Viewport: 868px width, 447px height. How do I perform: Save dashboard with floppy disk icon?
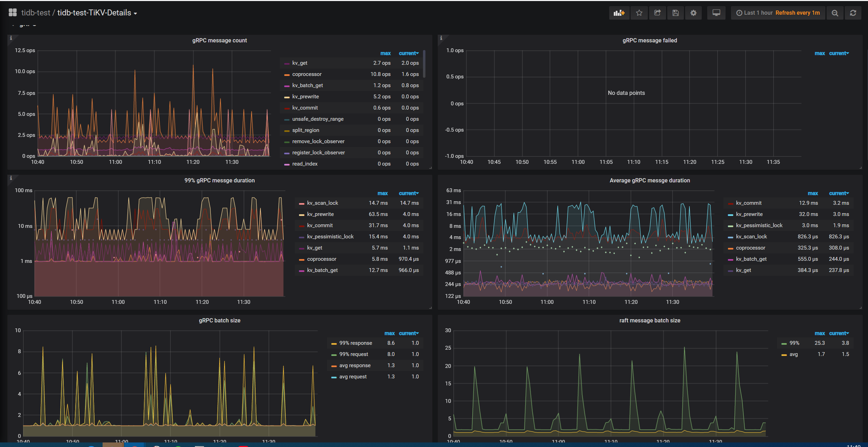point(675,13)
